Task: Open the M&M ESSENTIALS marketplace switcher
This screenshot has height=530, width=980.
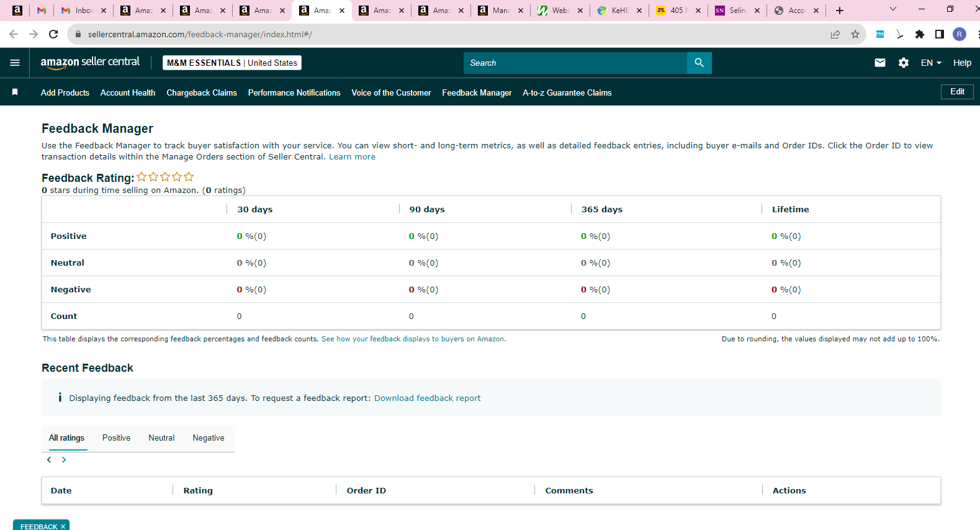Action: click(232, 63)
